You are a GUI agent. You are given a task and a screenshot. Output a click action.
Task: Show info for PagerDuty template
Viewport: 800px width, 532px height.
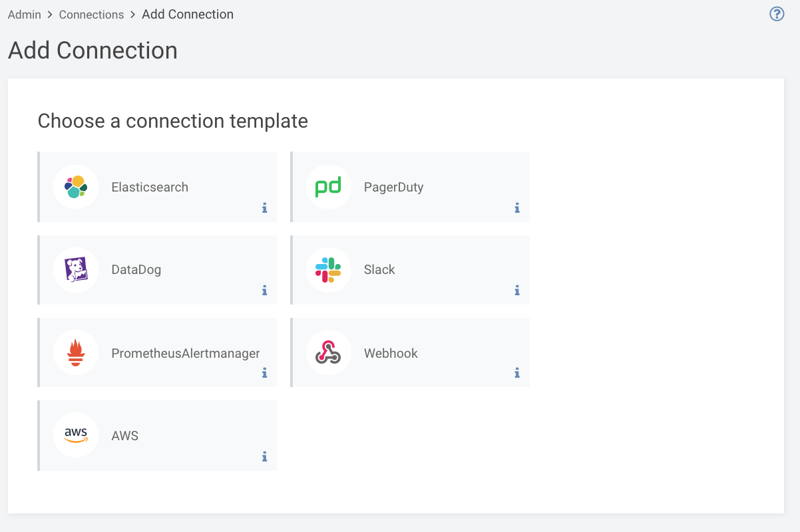(517, 208)
